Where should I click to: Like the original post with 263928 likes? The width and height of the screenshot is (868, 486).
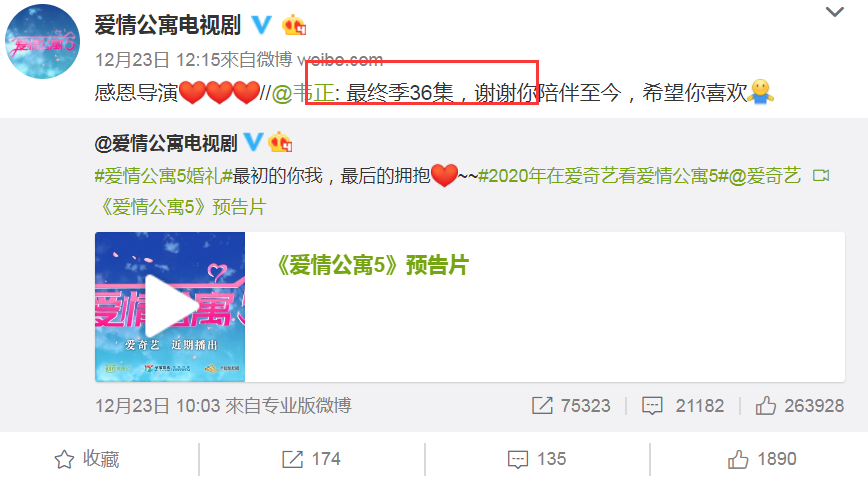(x=766, y=406)
